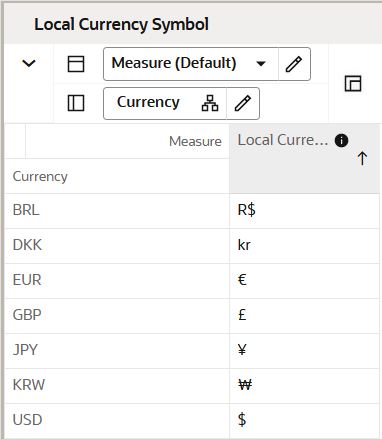
Task: Click the ¥ symbol cell
Action: [x=304, y=350]
